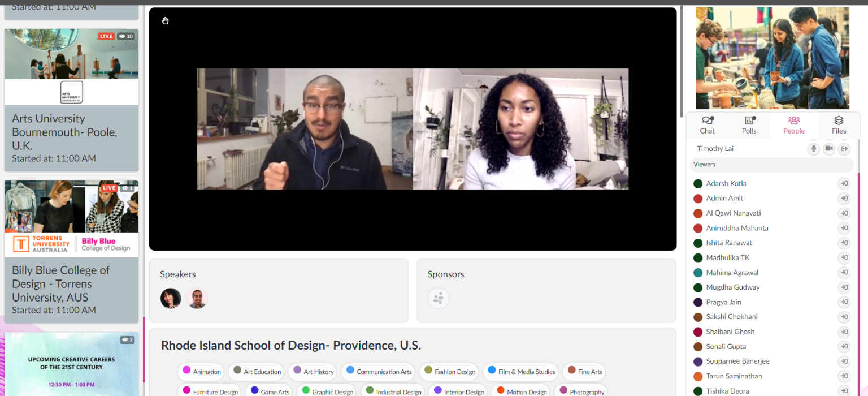The width and height of the screenshot is (868, 396).
Task: Open the male speaker's avatar under Speakers
Action: point(197,298)
